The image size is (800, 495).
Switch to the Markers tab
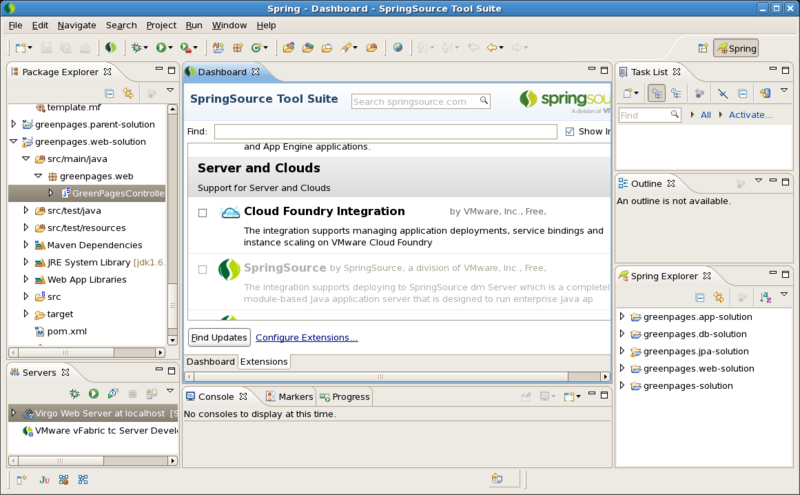pos(290,397)
